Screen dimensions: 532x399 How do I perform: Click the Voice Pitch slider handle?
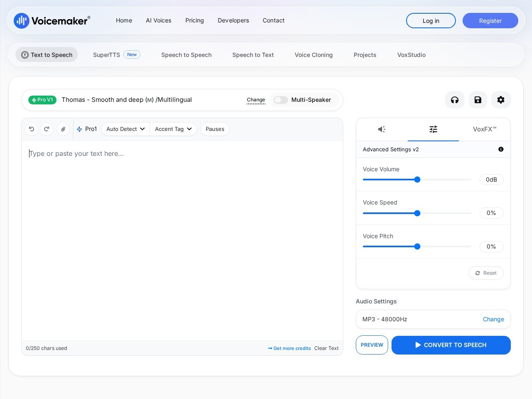[x=417, y=246]
